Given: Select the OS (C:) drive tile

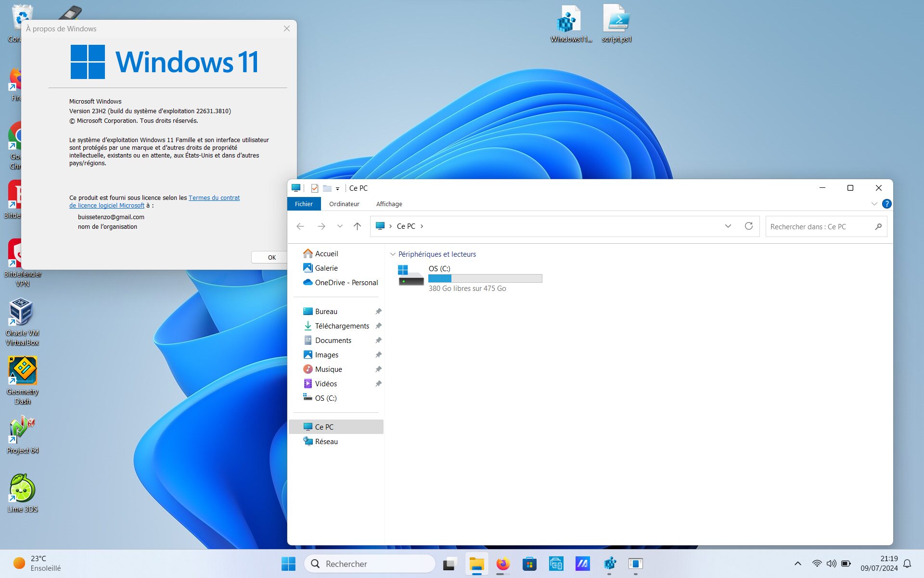Looking at the screenshot, I should [x=470, y=278].
